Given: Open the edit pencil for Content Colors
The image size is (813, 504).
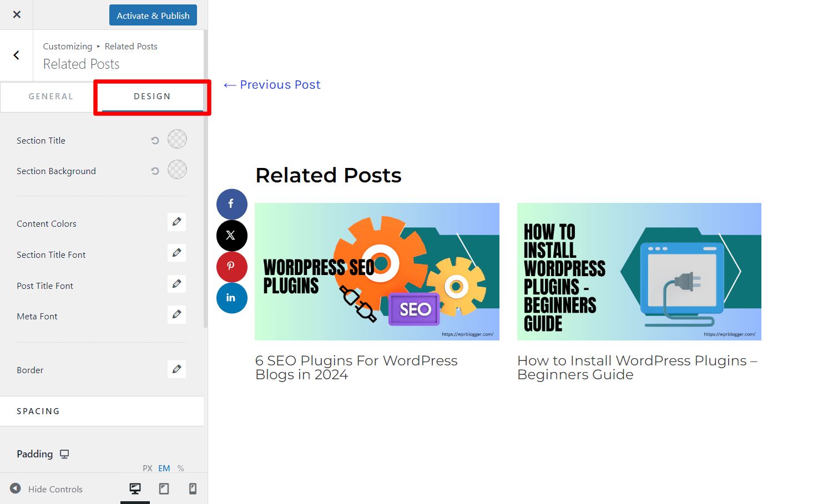Looking at the screenshot, I should point(176,222).
